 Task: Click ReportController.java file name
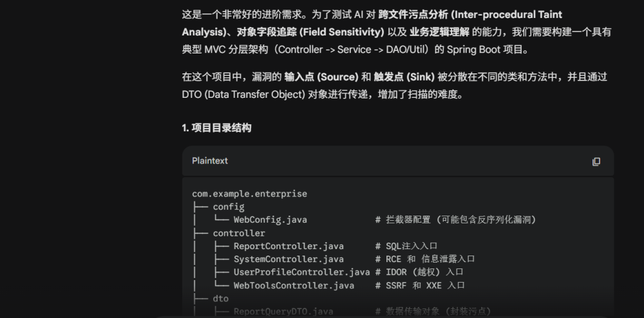pyautogui.click(x=288, y=246)
